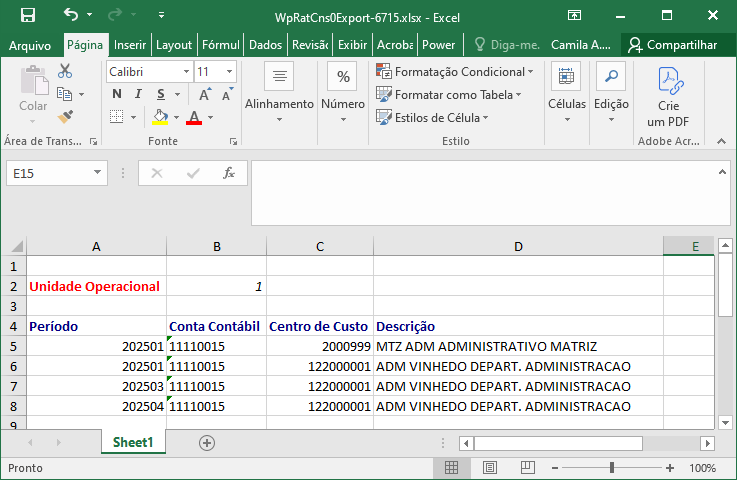Click cell Unidade Operacional
The image size is (737, 480).
94,286
